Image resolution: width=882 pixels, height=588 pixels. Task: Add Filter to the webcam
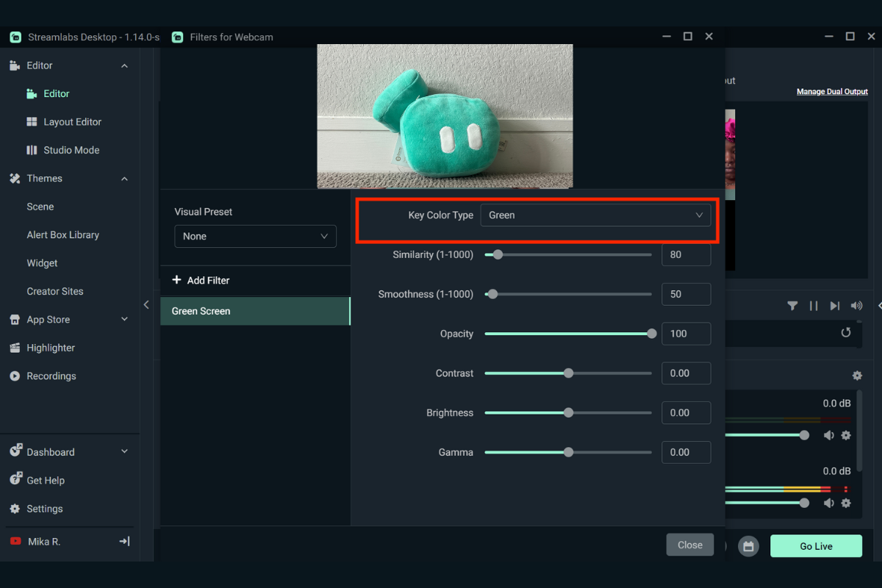click(x=200, y=280)
